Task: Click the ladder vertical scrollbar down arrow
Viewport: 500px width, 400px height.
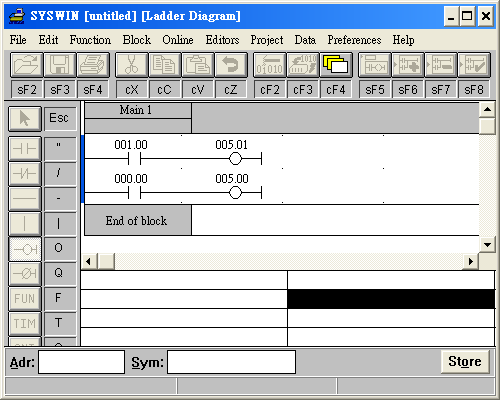Action: (x=487, y=245)
